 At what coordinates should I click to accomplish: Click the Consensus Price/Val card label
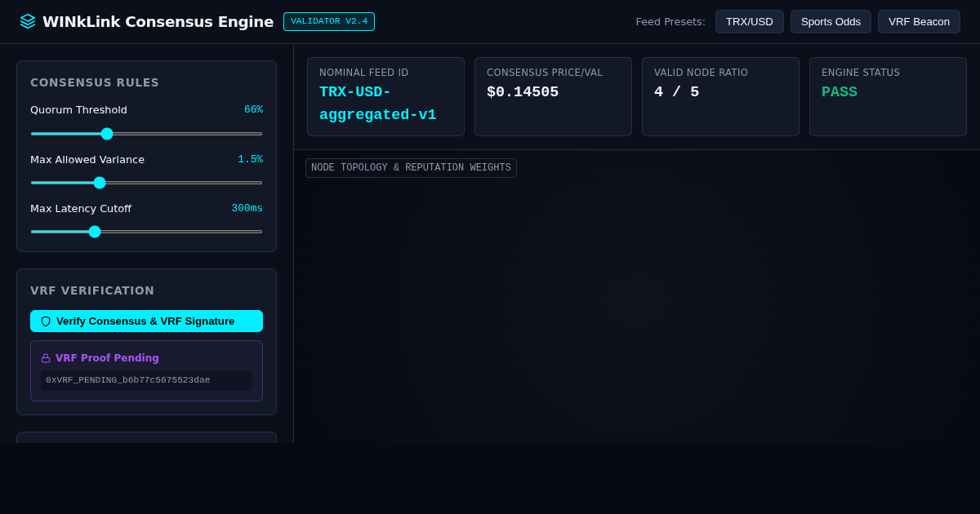(545, 73)
